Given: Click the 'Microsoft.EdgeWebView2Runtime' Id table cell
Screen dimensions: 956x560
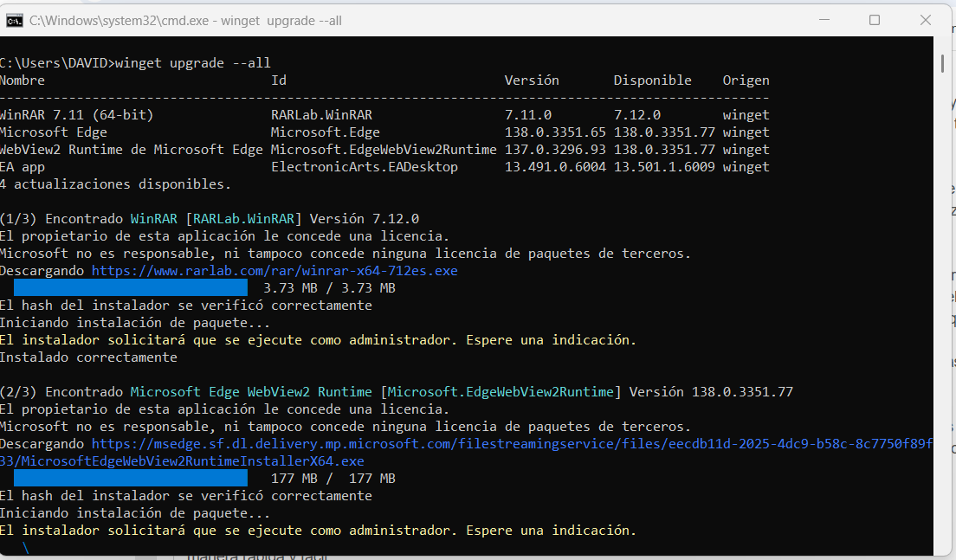Looking at the screenshot, I should [384, 149].
